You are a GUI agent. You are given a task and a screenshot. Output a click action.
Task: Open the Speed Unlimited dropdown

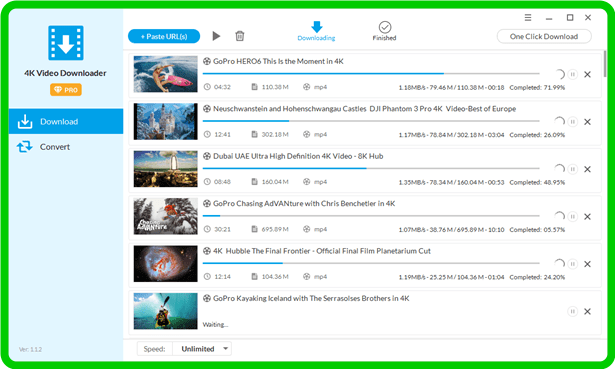[x=202, y=349]
